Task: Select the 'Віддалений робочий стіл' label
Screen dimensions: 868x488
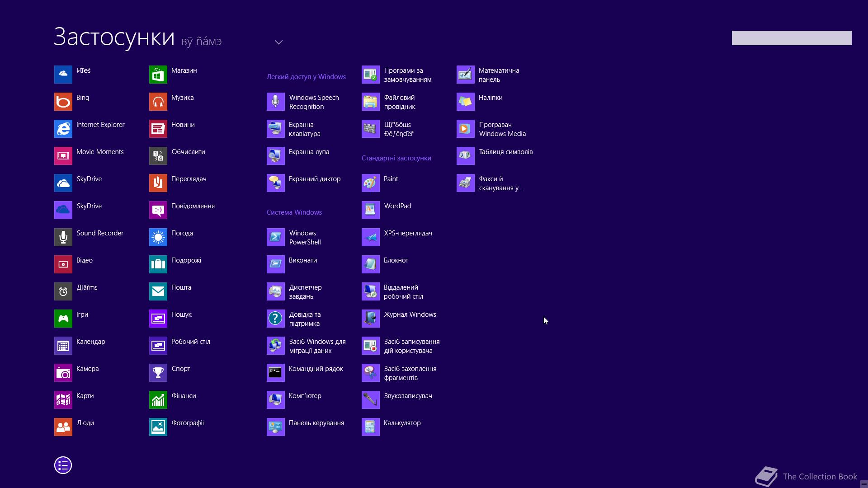Action: (x=403, y=292)
